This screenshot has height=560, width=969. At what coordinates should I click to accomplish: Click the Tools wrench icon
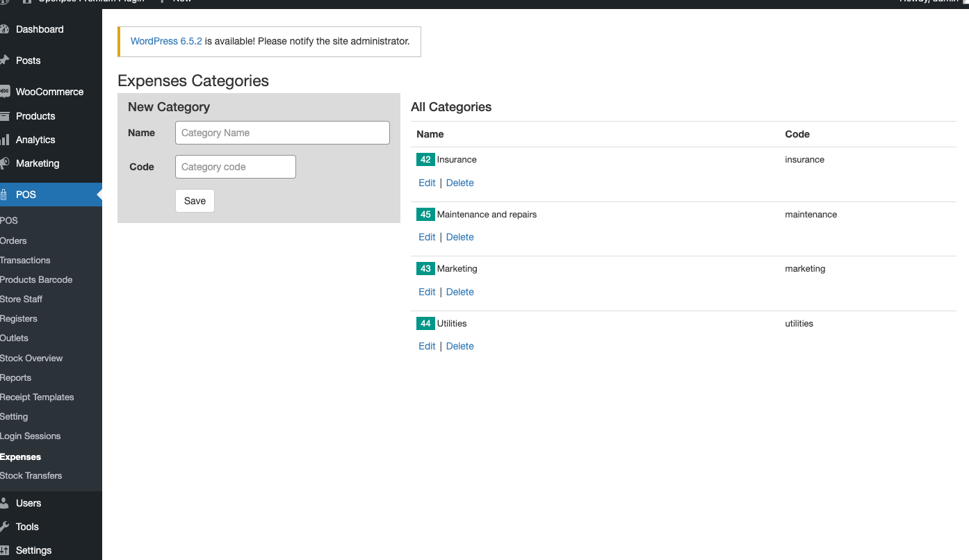point(4,527)
